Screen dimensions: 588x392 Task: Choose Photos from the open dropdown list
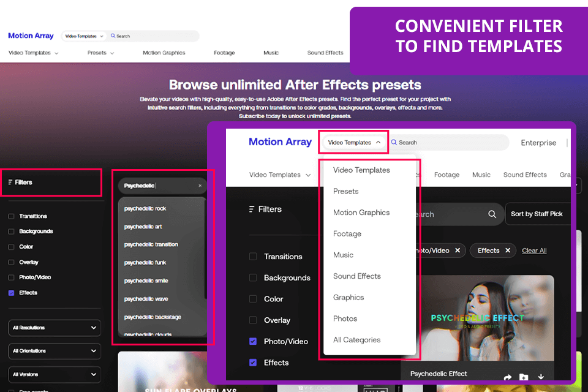(345, 318)
